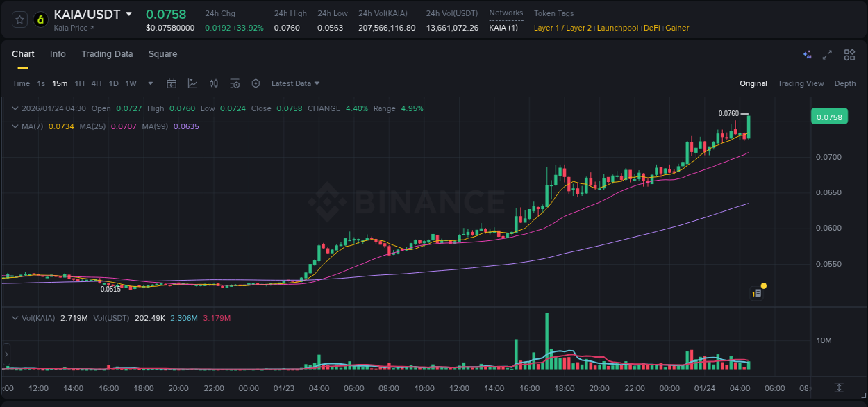
Task: Switch to Trading View chart mode
Action: [801, 83]
